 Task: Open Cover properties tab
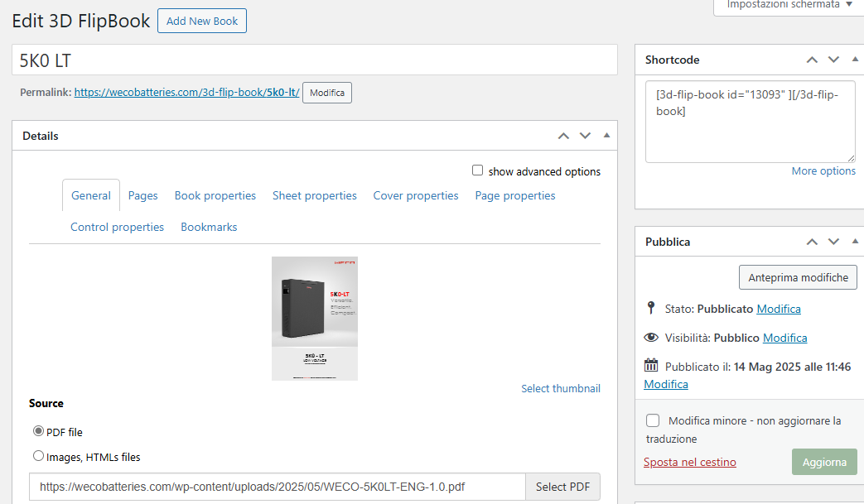pyautogui.click(x=416, y=196)
